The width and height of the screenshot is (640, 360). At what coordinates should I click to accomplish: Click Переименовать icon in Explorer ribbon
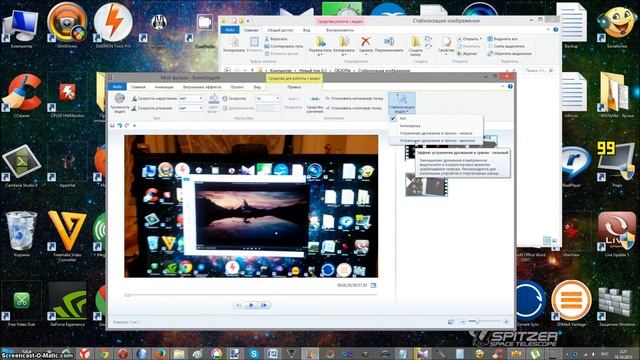click(x=389, y=44)
